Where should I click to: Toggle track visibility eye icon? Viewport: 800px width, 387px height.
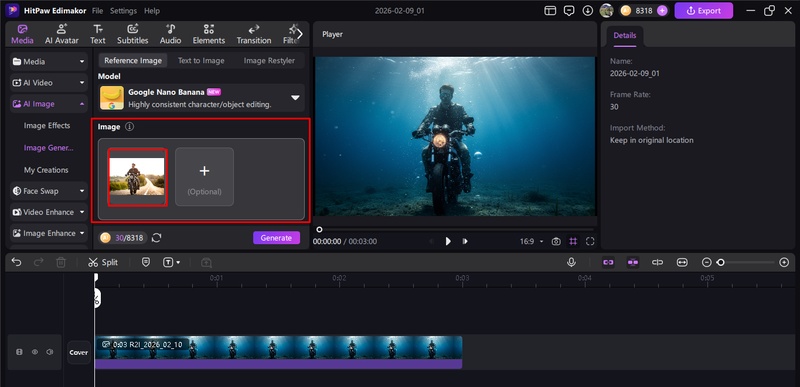[x=35, y=352]
